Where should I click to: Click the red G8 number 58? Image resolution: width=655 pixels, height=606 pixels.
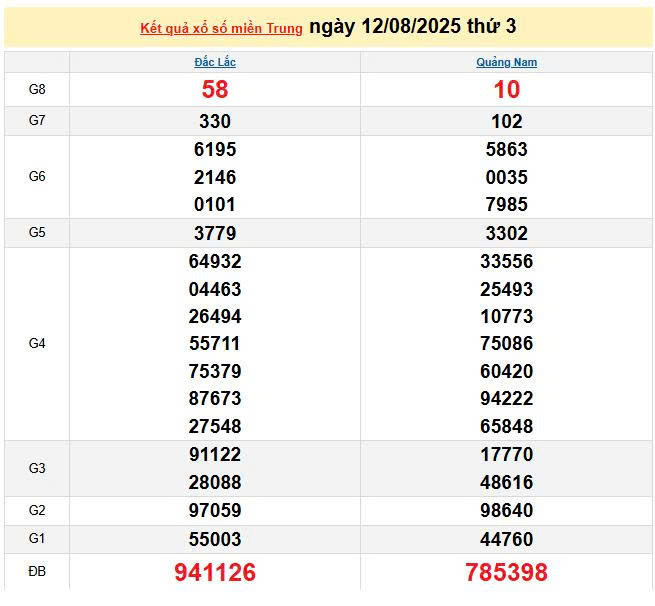215,89
